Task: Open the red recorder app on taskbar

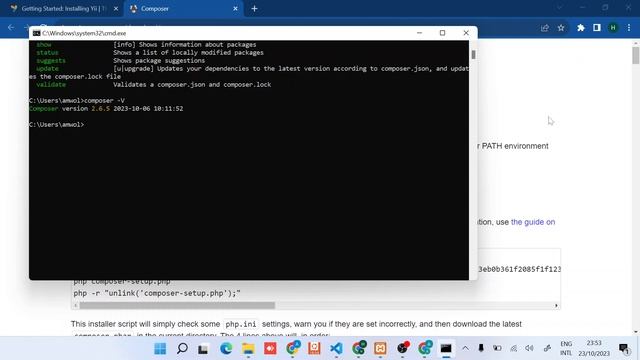Action: [270, 349]
